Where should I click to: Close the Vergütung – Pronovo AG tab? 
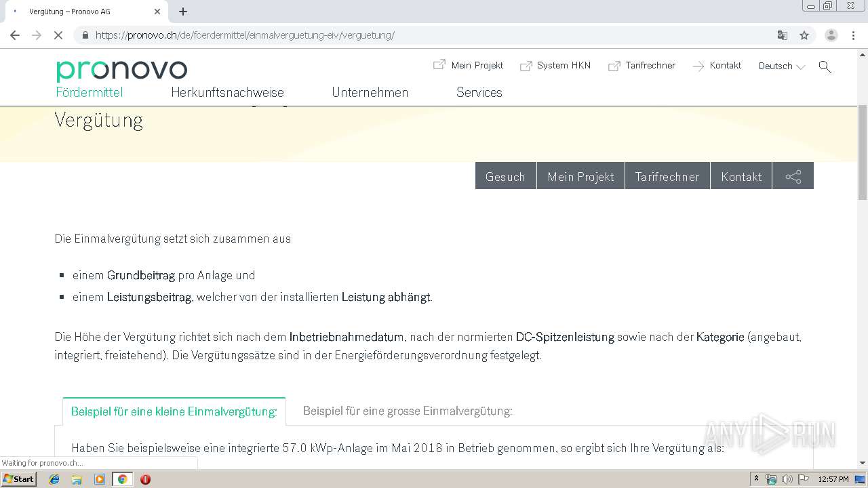tap(157, 12)
